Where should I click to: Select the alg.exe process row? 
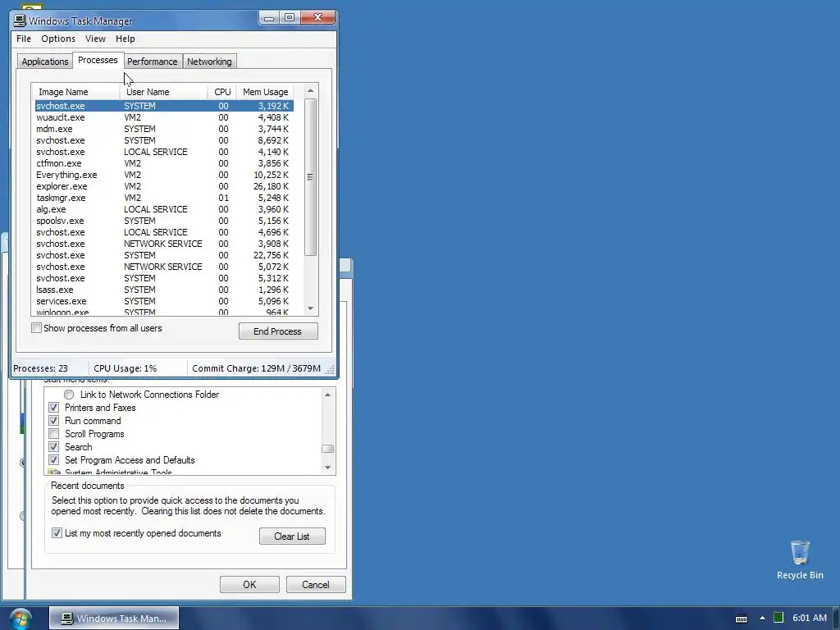point(163,209)
